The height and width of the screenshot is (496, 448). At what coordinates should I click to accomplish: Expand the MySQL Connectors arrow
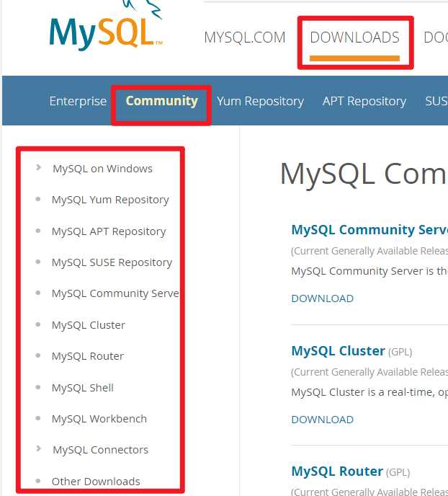(x=39, y=448)
